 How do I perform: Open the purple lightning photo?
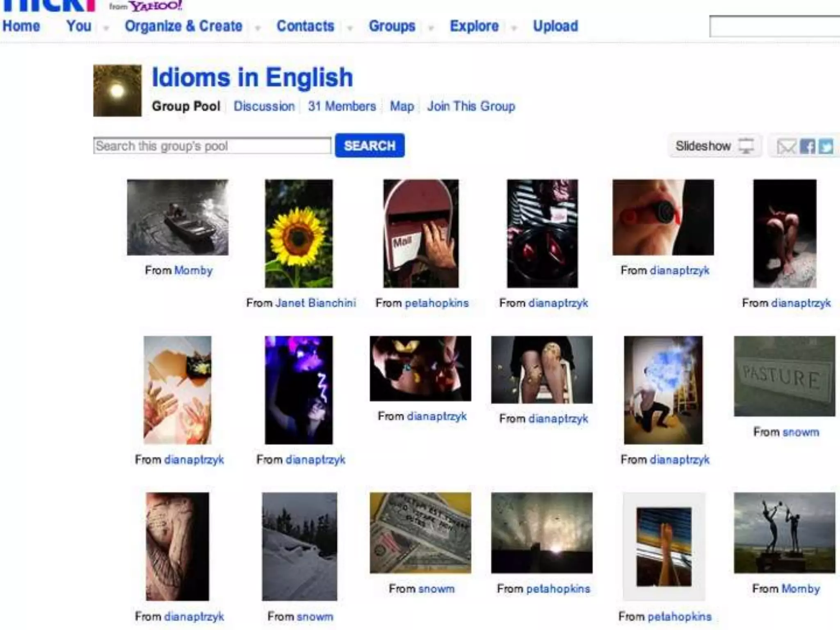point(299,390)
